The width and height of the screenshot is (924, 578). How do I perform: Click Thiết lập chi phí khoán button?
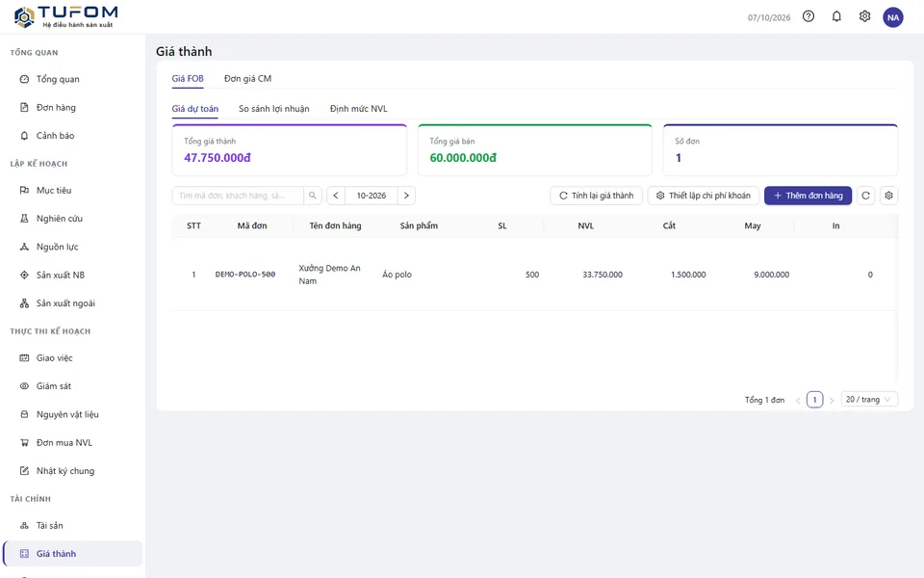click(x=704, y=196)
